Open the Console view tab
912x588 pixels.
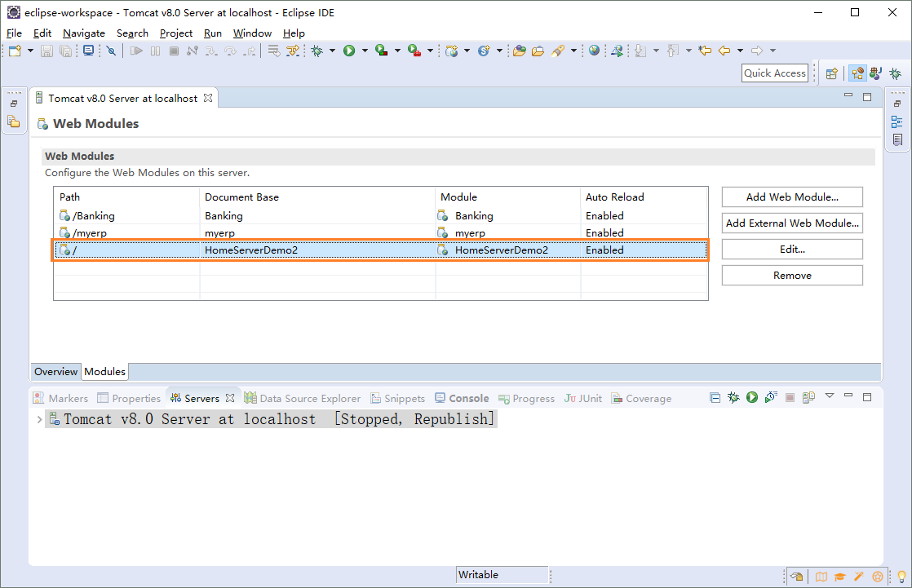[x=463, y=399]
